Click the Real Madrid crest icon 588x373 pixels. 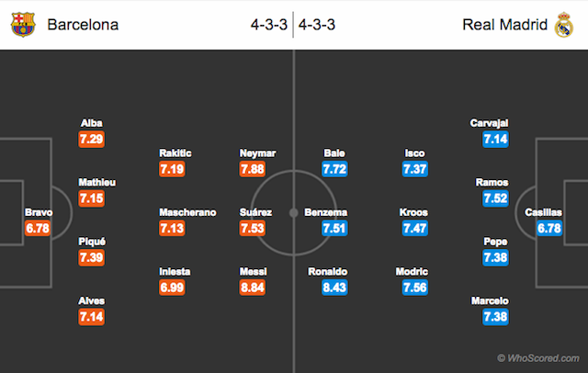pos(563,25)
